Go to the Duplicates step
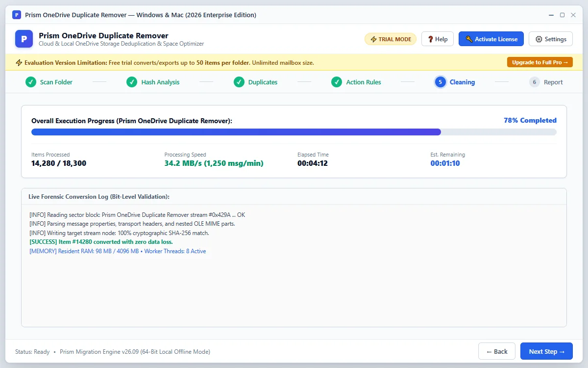 pos(255,82)
